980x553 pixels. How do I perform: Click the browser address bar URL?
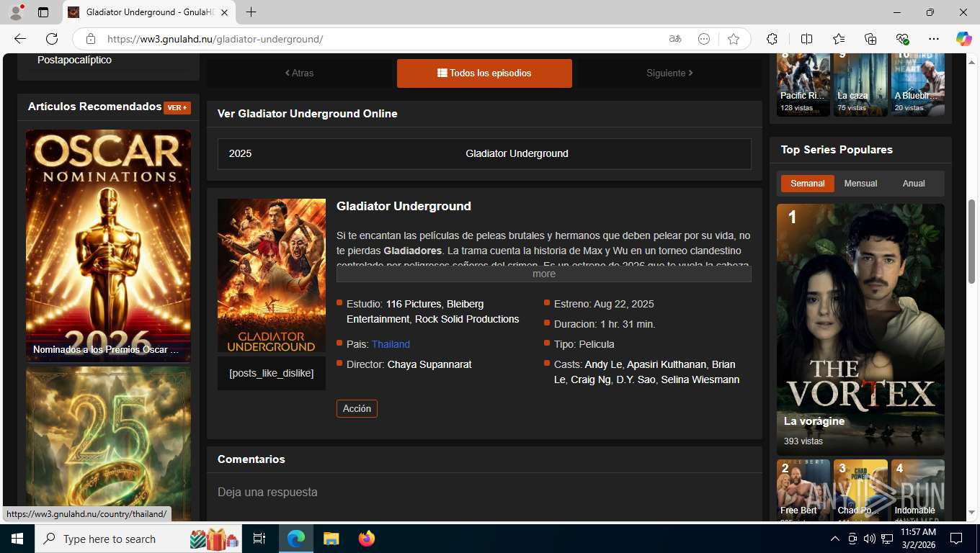coord(215,39)
